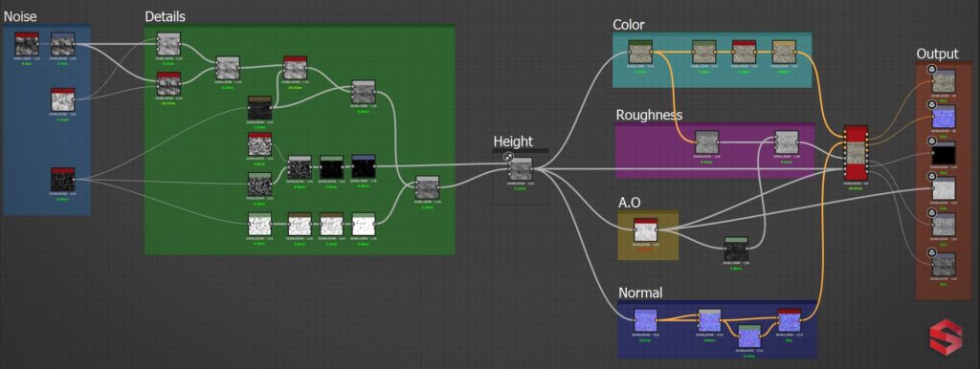Screen dimensions: 980x369
Task: Click the output badge icon above the topmost Output frame node
Action: [x=931, y=69]
